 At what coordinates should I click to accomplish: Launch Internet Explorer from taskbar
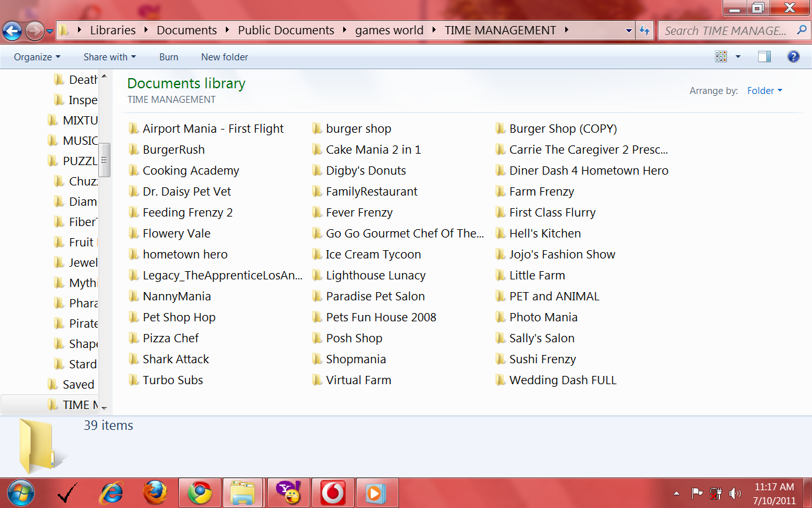click(x=112, y=493)
